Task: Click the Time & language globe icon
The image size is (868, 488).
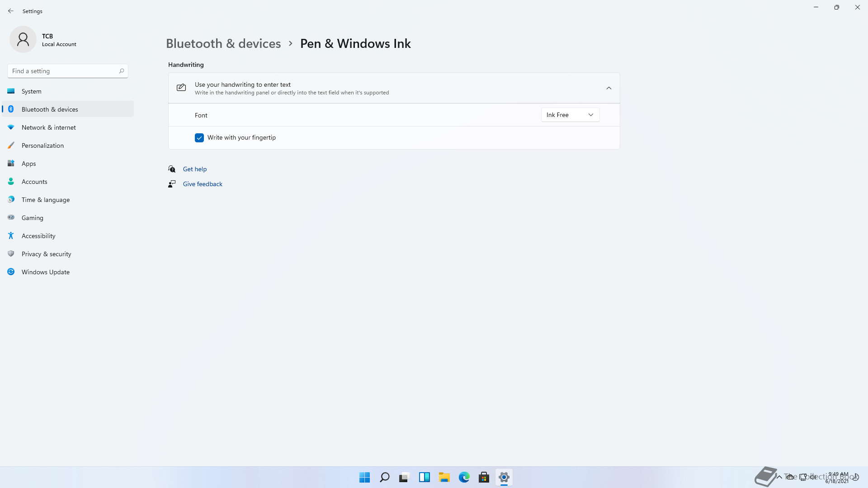Action: (x=11, y=200)
